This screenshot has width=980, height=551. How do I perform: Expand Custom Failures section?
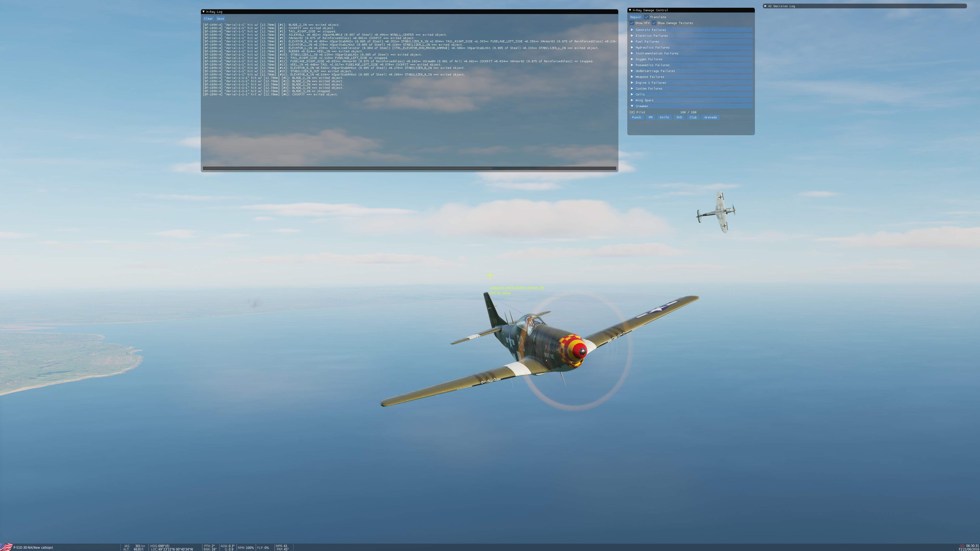pos(691,89)
